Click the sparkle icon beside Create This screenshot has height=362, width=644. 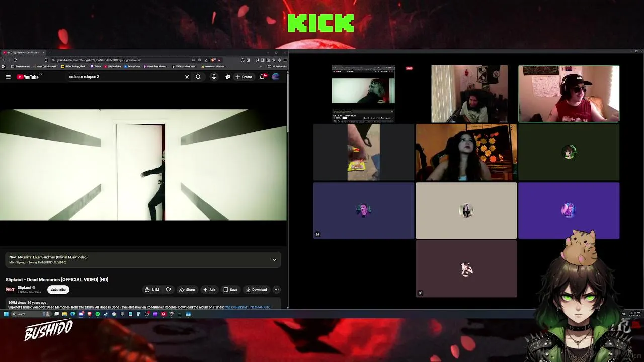[x=228, y=77]
